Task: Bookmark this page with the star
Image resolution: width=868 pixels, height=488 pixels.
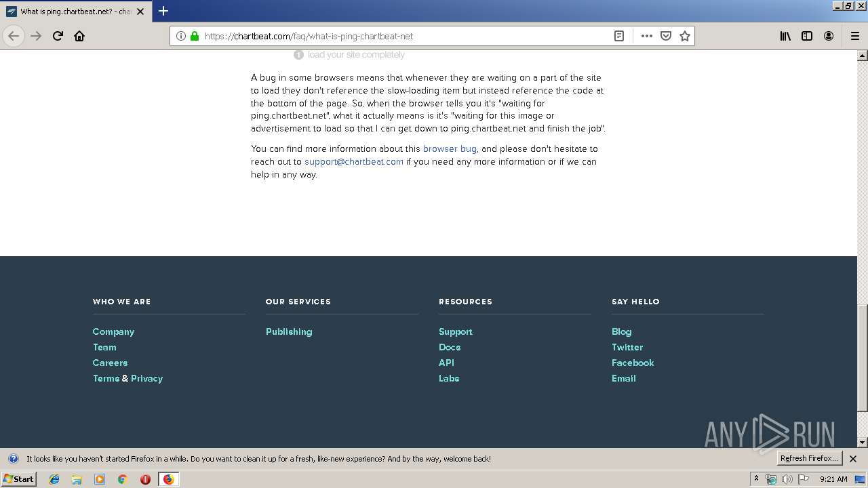Action: pyautogui.click(x=685, y=36)
